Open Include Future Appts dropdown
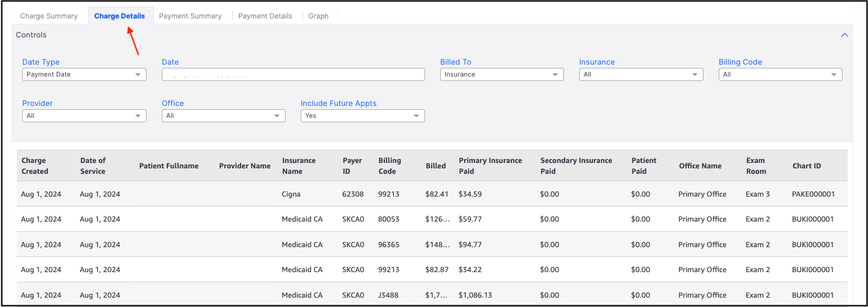This screenshot has height=308, width=868. coord(362,116)
